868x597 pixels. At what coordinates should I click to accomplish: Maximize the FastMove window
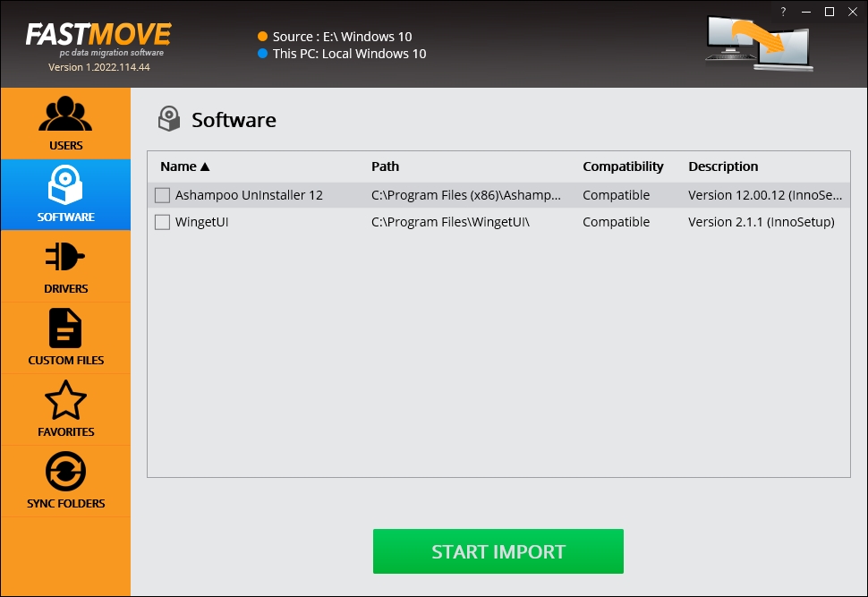(x=830, y=12)
